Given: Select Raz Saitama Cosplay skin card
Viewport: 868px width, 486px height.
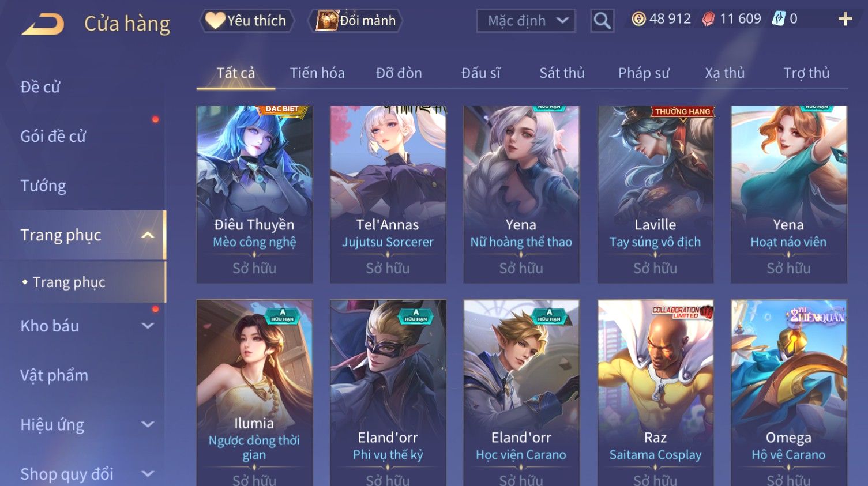Looking at the screenshot, I should point(655,393).
